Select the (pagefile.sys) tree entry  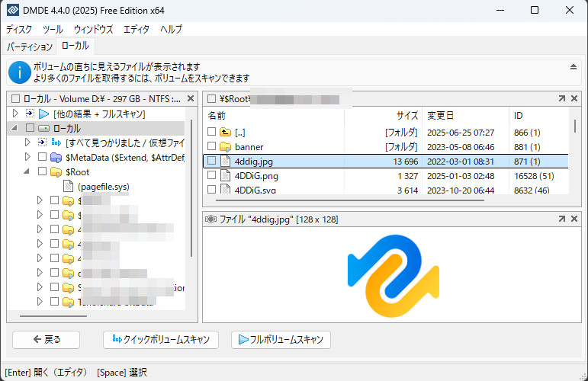tap(104, 187)
